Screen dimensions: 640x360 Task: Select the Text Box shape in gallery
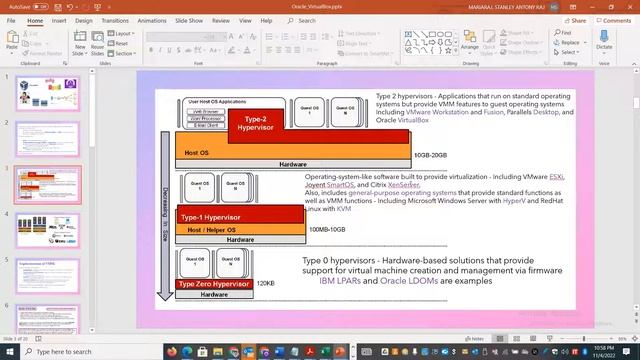408,34
